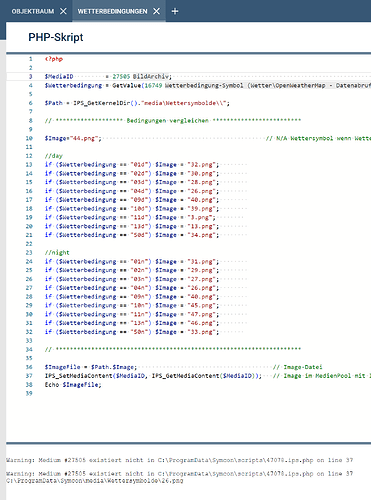Close the WETTERBEDINGUNGEN tab
The width and height of the screenshot is (371, 500).
click(x=156, y=11)
